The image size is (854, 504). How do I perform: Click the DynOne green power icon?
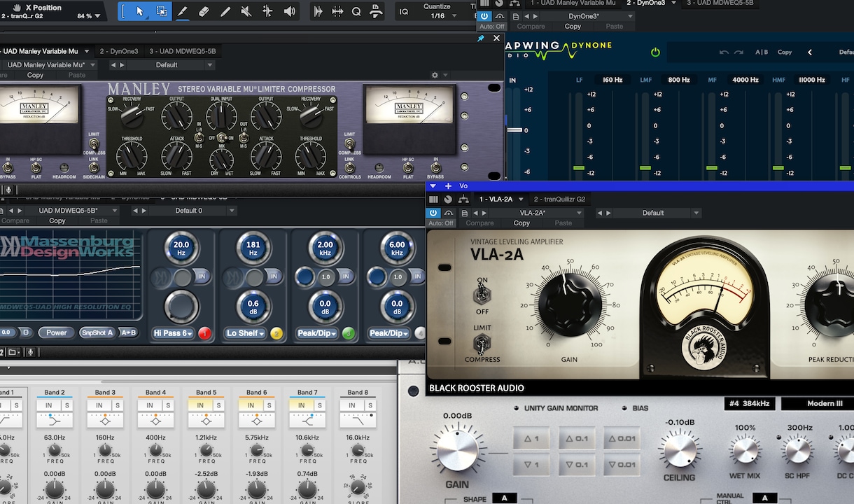655,52
